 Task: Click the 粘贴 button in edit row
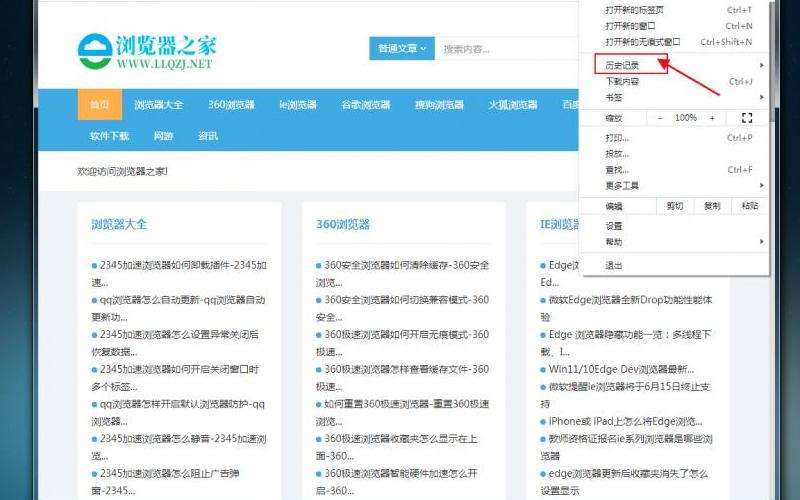(x=749, y=206)
